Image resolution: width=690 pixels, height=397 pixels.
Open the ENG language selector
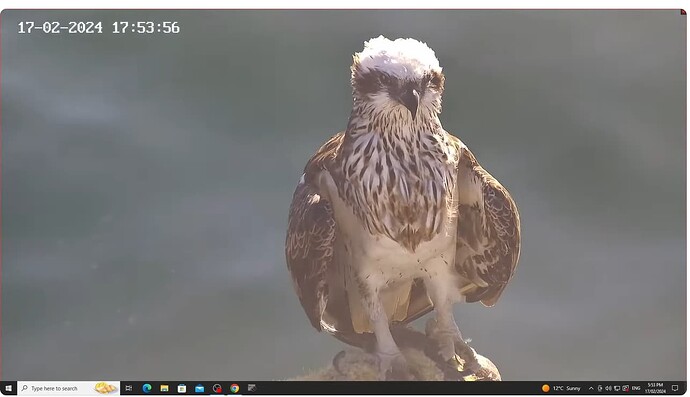(x=636, y=388)
